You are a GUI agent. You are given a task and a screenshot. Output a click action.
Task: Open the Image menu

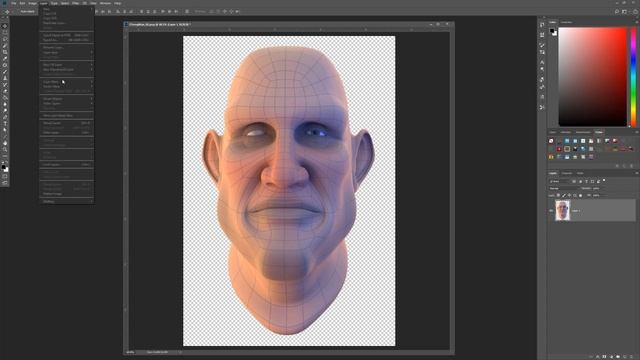point(32,3)
